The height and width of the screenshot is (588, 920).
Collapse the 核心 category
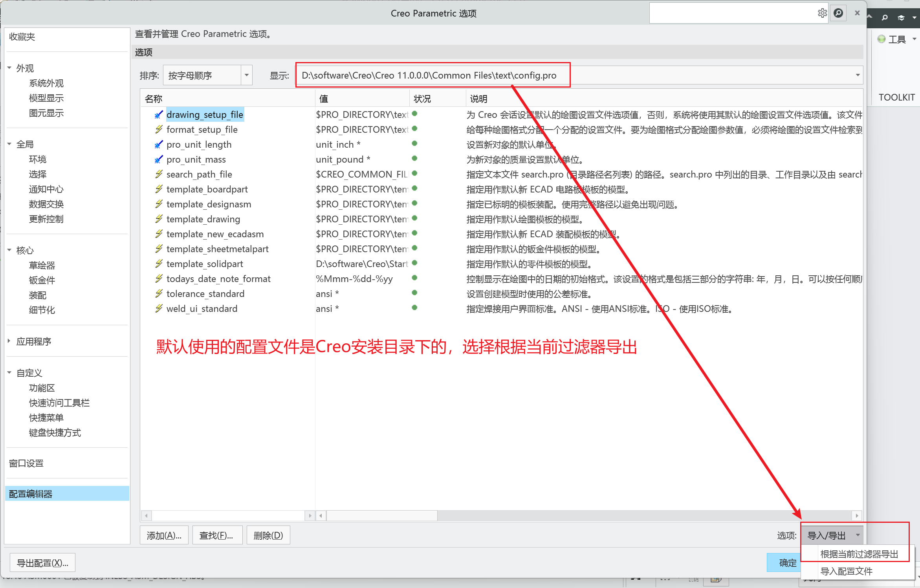click(9, 250)
